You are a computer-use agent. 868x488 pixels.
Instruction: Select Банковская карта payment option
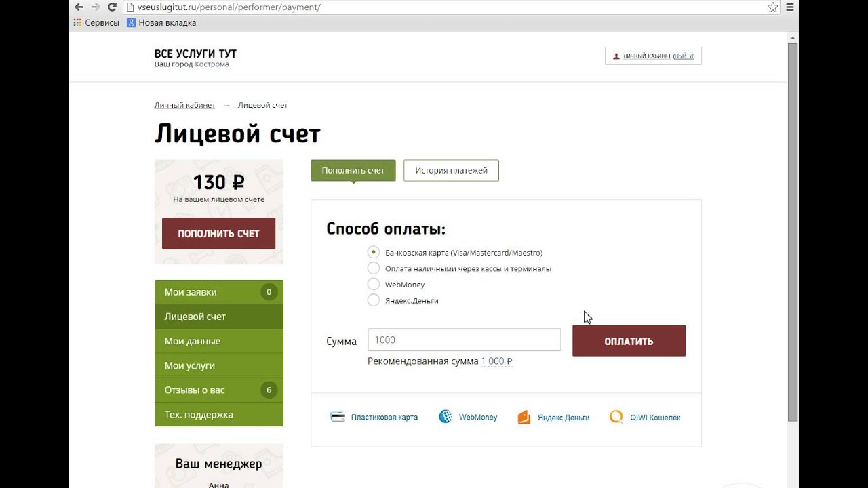tap(374, 252)
